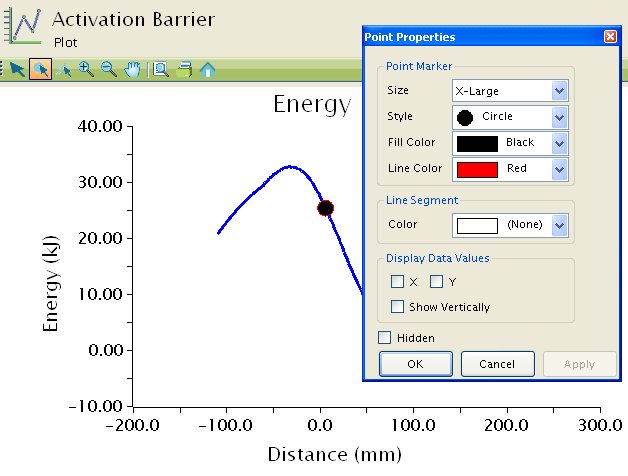This screenshot has width=628, height=476.
Task: Click the Activation Barrier plot logo icon
Action: pyautogui.click(x=23, y=26)
